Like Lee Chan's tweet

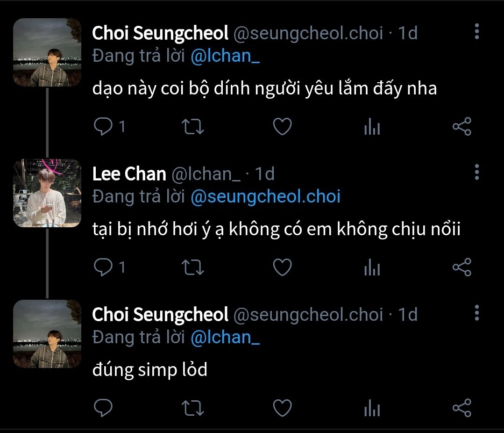(282, 267)
